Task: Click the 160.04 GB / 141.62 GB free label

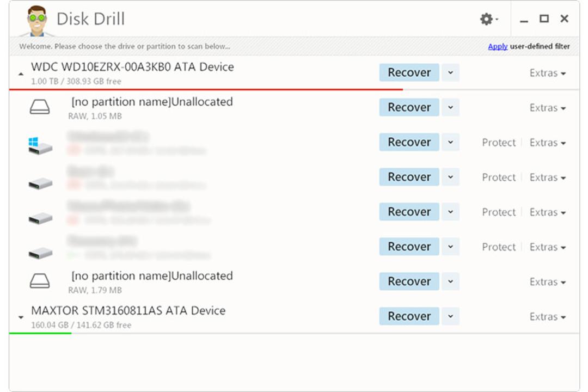Action: (81, 325)
